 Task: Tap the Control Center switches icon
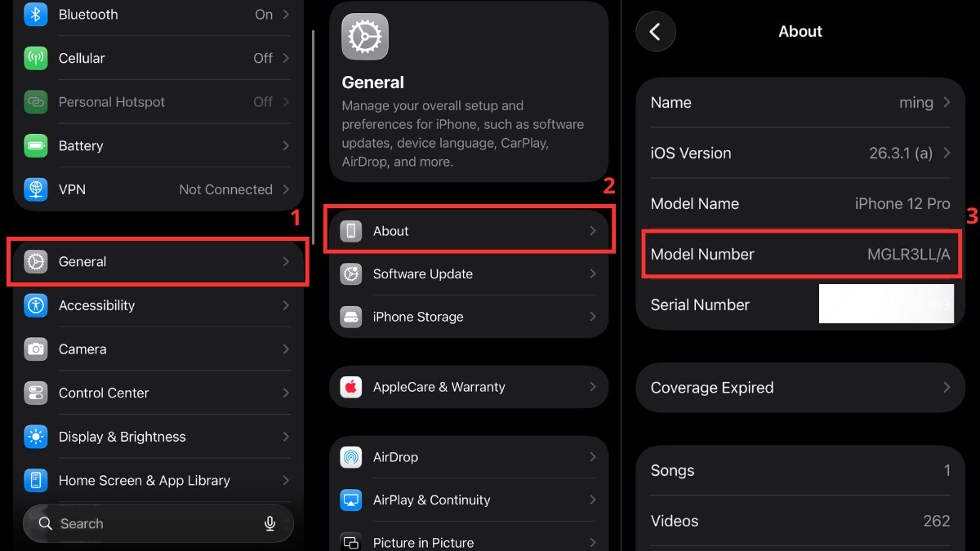coord(36,393)
